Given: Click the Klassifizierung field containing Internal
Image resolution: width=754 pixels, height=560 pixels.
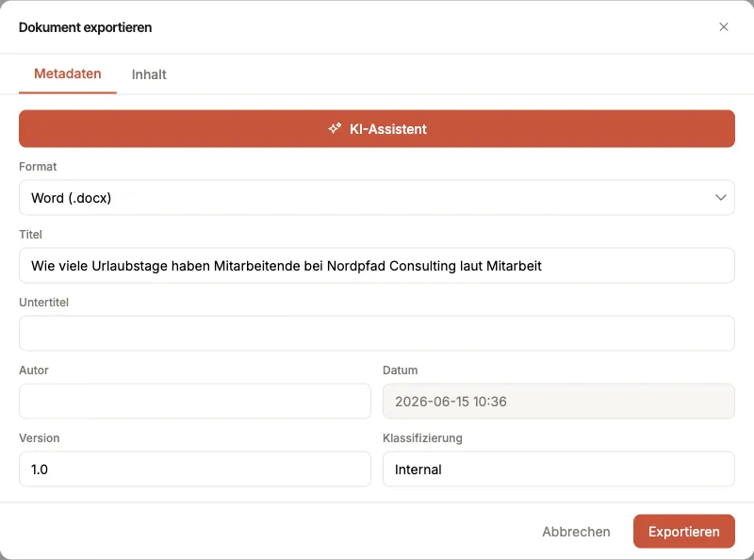Looking at the screenshot, I should point(559,469).
